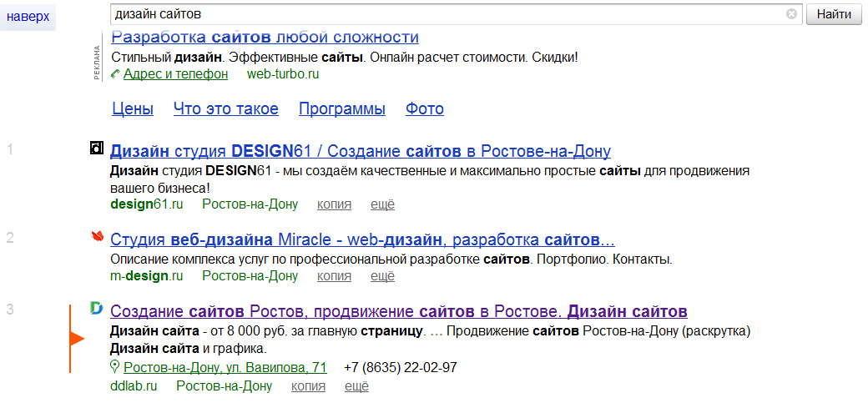Click the design61.ru domain link

147,204
